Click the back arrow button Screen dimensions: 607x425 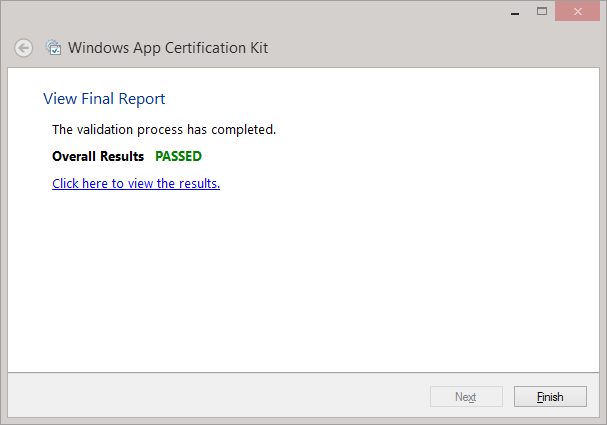point(23,48)
